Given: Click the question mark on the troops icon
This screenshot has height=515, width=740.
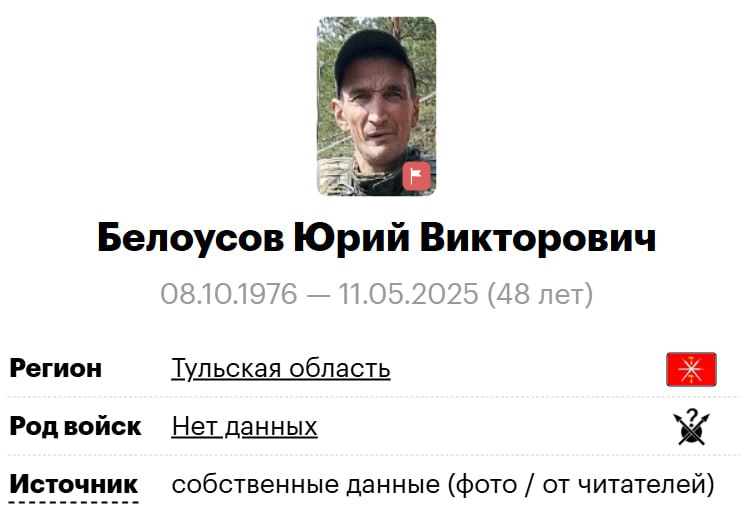Looking at the screenshot, I should [x=692, y=416].
